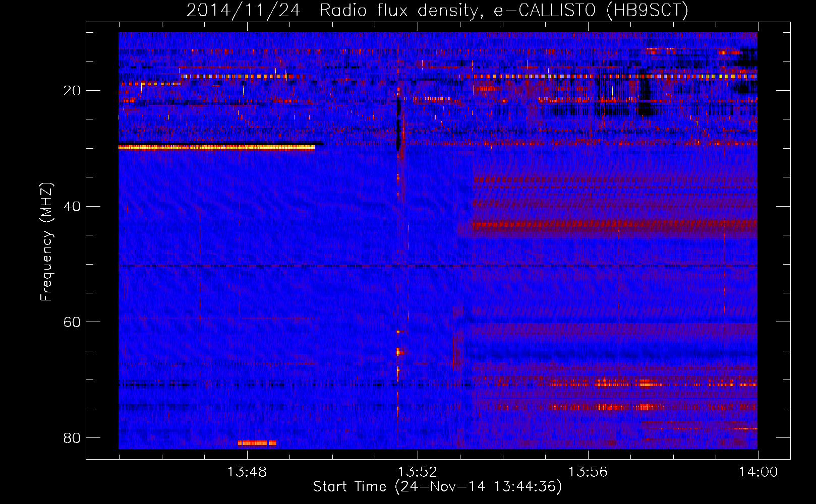Click the 80 MHz tick label
Viewport: 816px width, 504px height.
pos(72,437)
